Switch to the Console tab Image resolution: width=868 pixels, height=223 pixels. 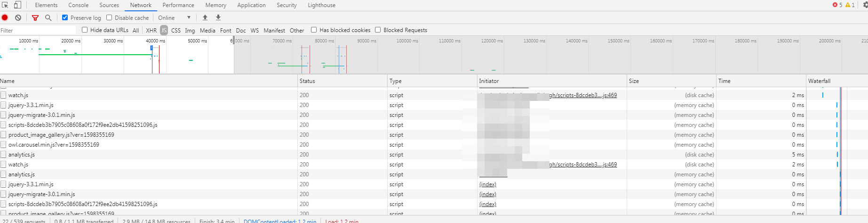(78, 5)
